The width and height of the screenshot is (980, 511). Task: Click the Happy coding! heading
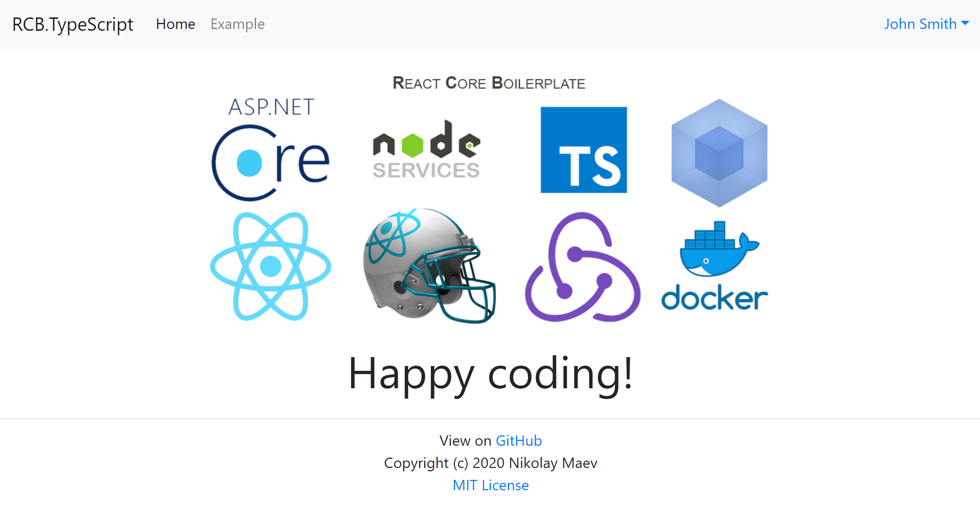click(490, 373)
